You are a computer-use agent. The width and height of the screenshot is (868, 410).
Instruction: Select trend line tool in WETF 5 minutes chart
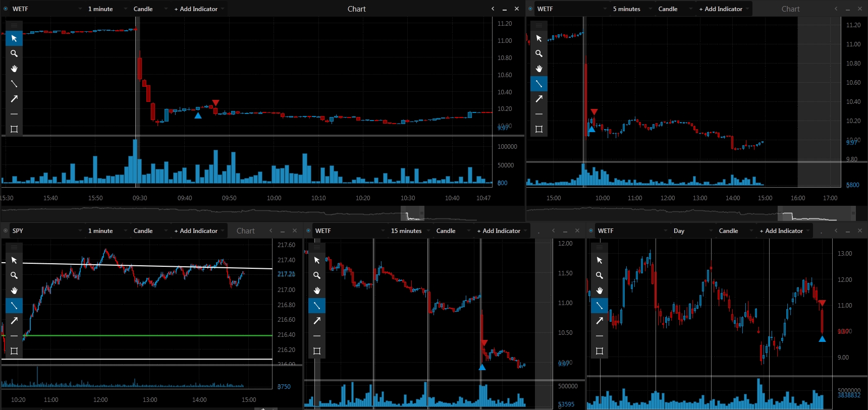tap(539, 84)
